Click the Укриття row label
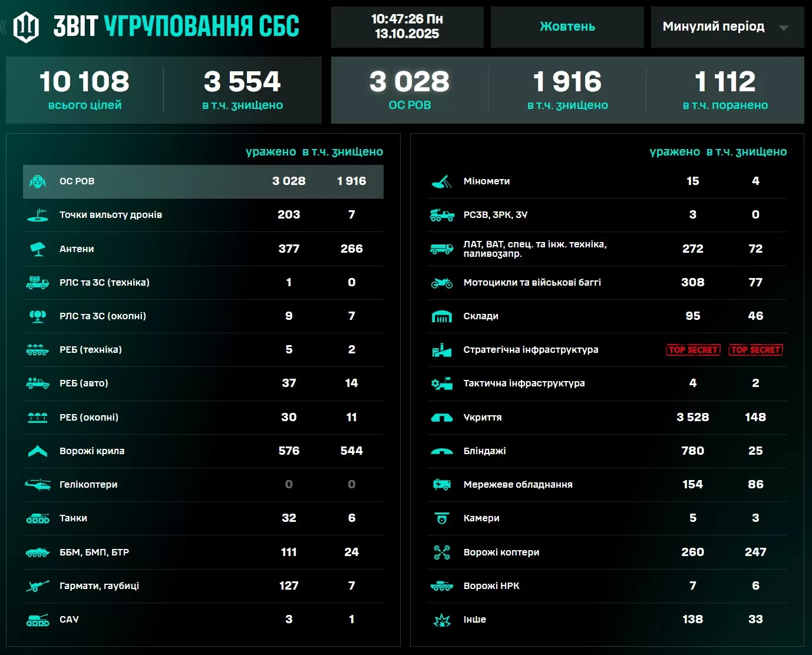 click(x=483, y=418)
